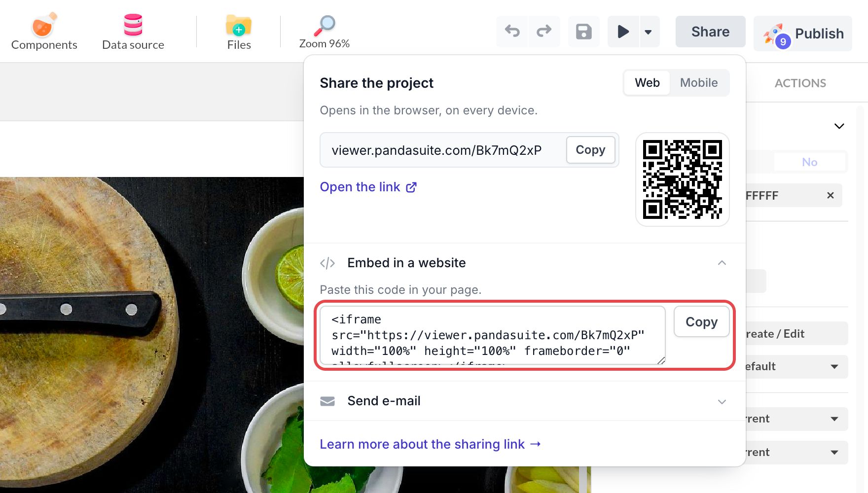Click the Create / Edit button
The image size is (868, 493).
(797, 334)
